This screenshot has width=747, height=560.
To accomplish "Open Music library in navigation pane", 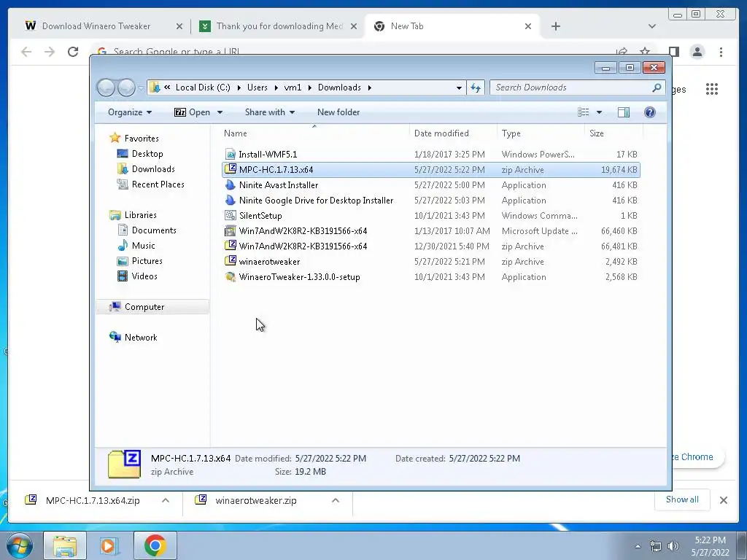I will (x=143, y=246).
